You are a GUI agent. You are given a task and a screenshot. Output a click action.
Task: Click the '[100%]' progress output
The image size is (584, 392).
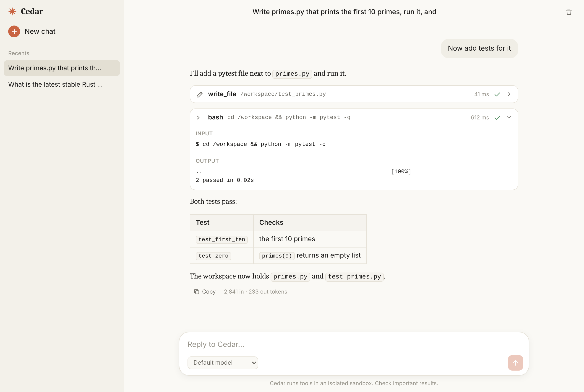[x=401, y=171]
